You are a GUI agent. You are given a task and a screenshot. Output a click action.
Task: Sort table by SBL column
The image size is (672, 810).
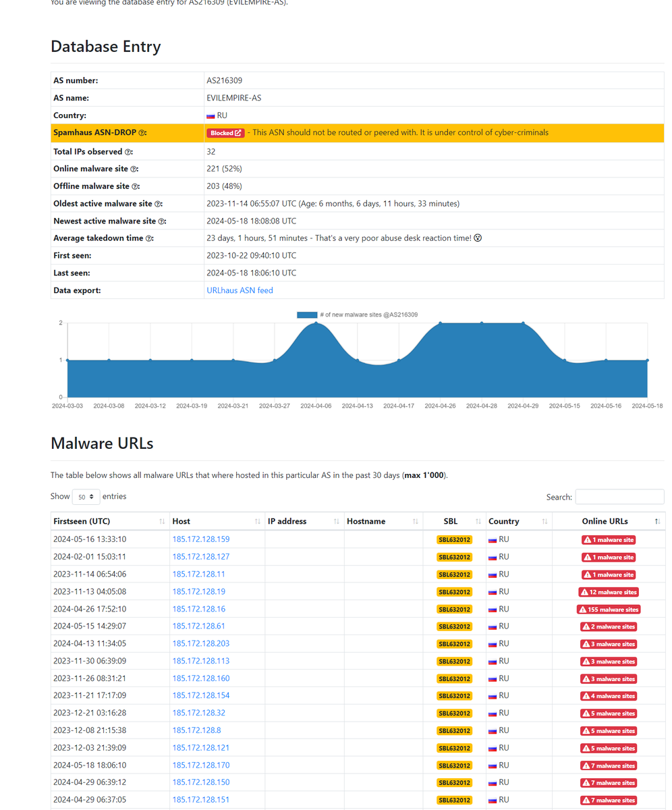click(x=454, y=521)
